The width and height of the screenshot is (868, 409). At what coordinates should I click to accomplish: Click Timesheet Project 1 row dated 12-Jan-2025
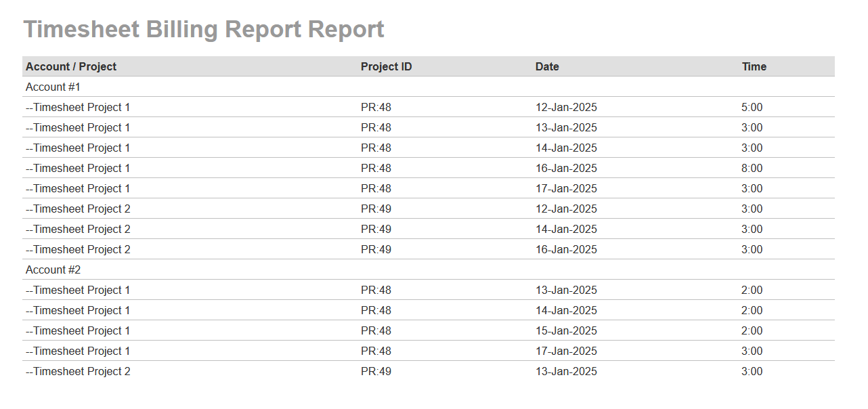78,107
